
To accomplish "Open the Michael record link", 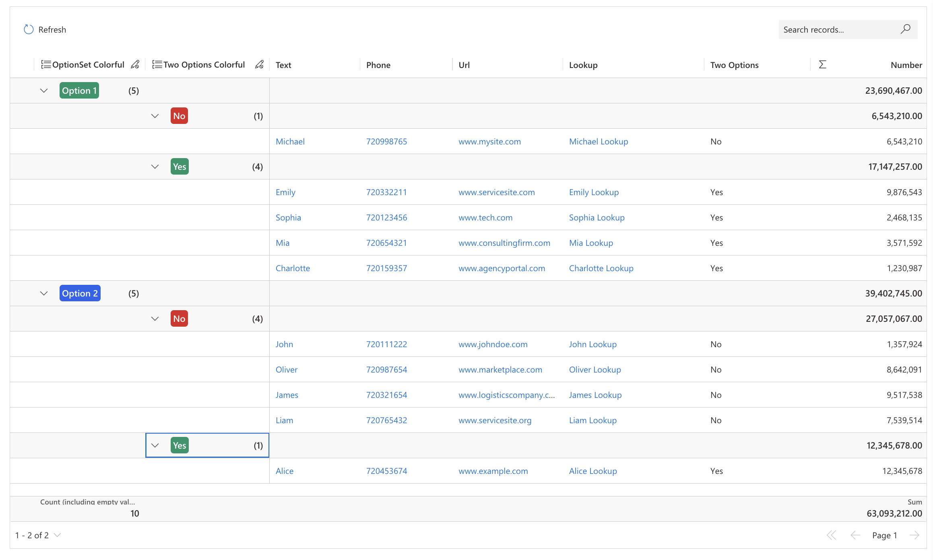I will point(290,141).
